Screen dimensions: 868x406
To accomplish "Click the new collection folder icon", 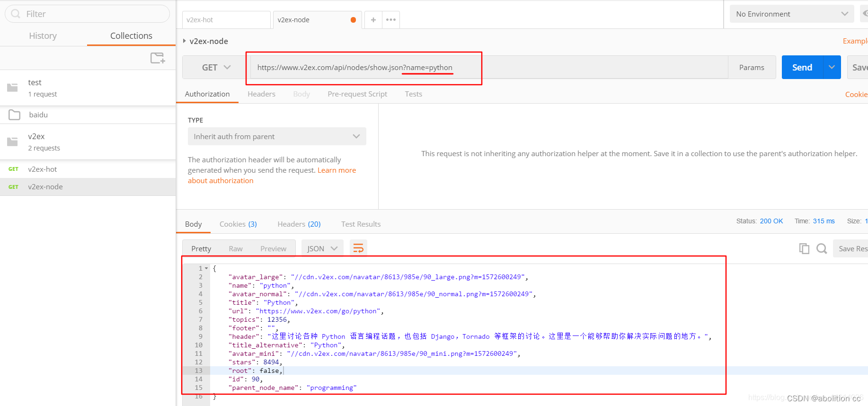I will [158, 58].
